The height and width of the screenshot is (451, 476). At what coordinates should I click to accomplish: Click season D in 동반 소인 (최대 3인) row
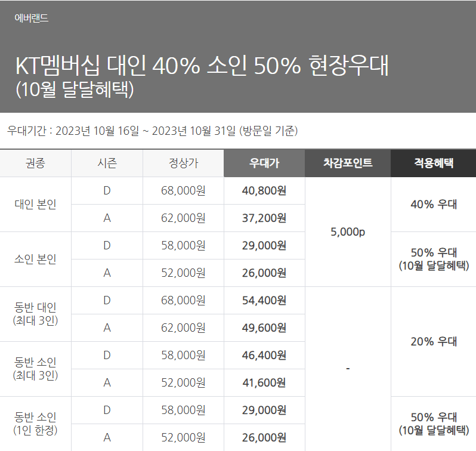tap(107, 355)
